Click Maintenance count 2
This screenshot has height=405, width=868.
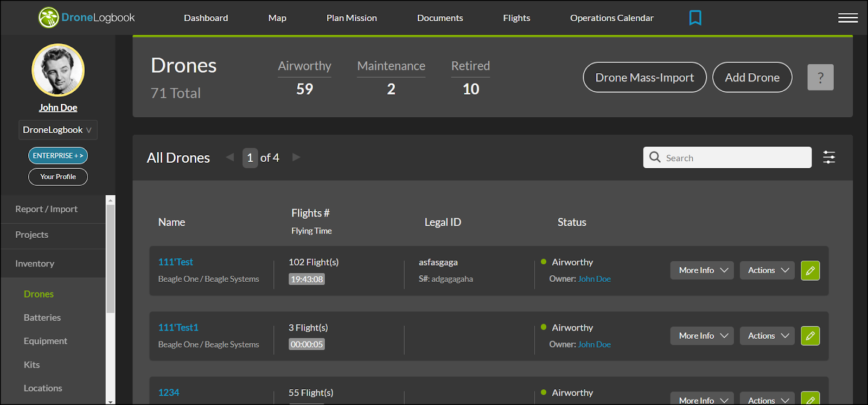pyautogui.click(x=391, y=89)
